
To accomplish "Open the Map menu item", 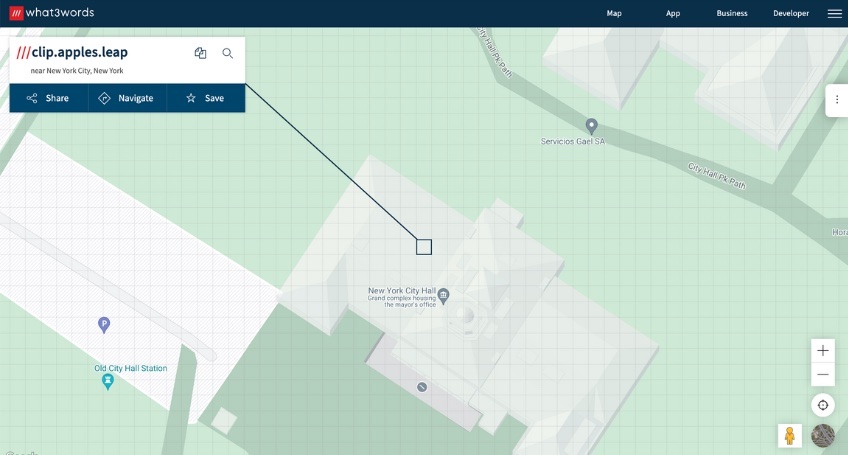I will (x=614, y=14).
